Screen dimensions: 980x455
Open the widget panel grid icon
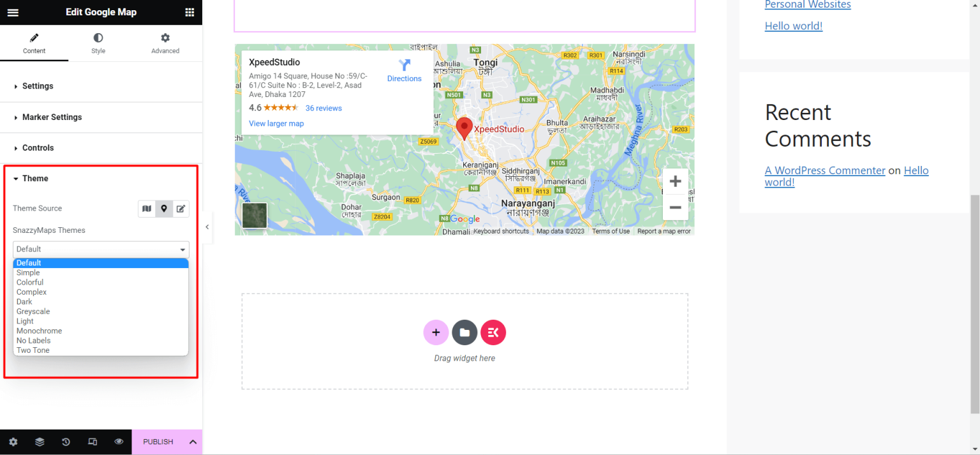(x=189, y=11)
